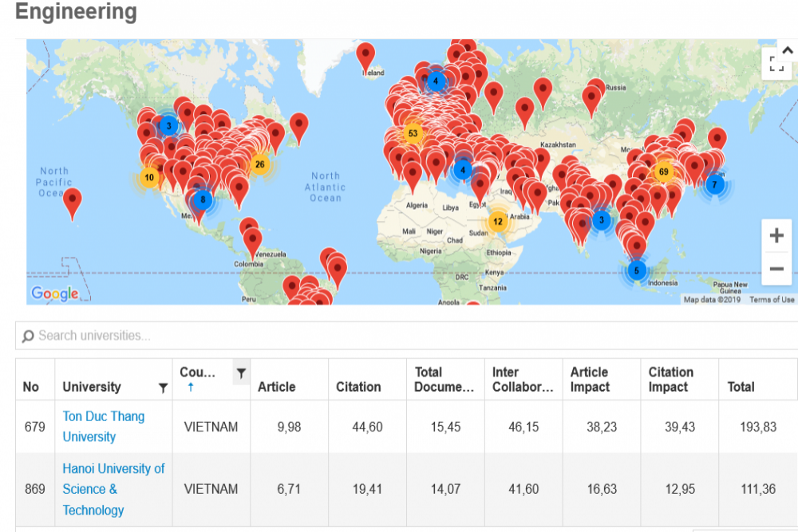Open Ton Duc Thang University link
The height and width of the screenshot is (532, 798).
point(103,426)
